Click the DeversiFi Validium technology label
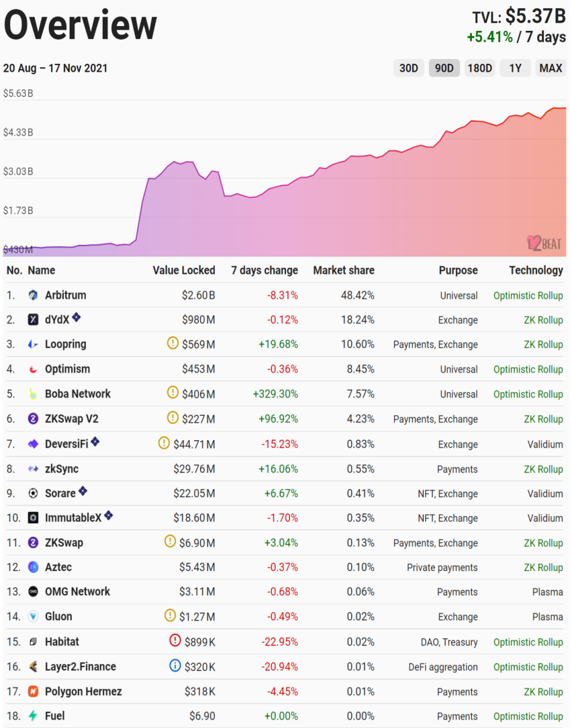 tap(545, 444)
